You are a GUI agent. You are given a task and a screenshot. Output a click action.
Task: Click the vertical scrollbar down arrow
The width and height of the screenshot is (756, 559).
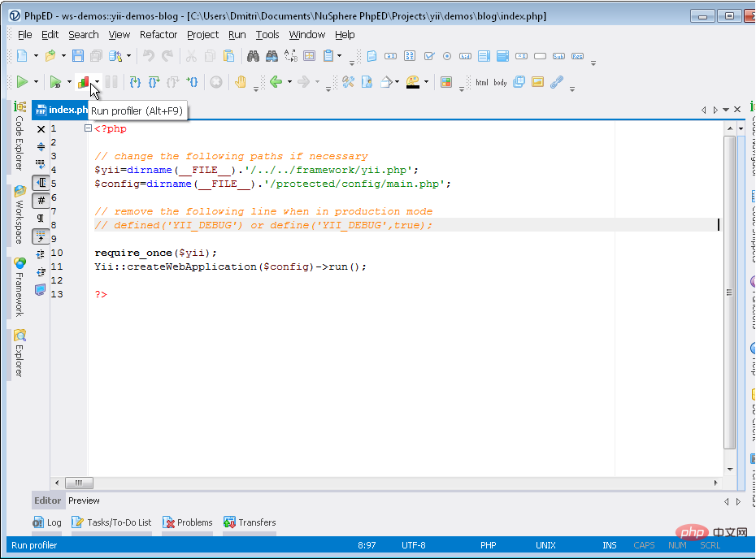click(730, 469)
